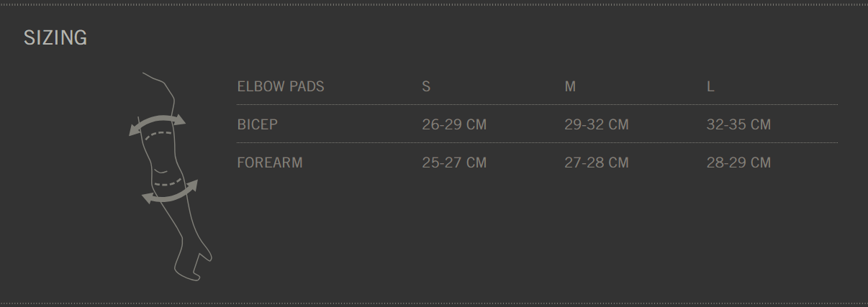The width and height of the screenshot is (868, 307).
Task: Select the ELBOW PADS table header
Action: 281,86
